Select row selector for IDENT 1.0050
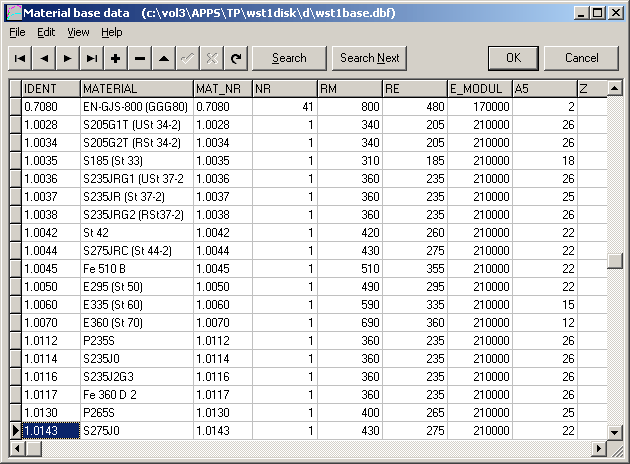The height and width of the screenshot is (464, 630). pos(14,285)
